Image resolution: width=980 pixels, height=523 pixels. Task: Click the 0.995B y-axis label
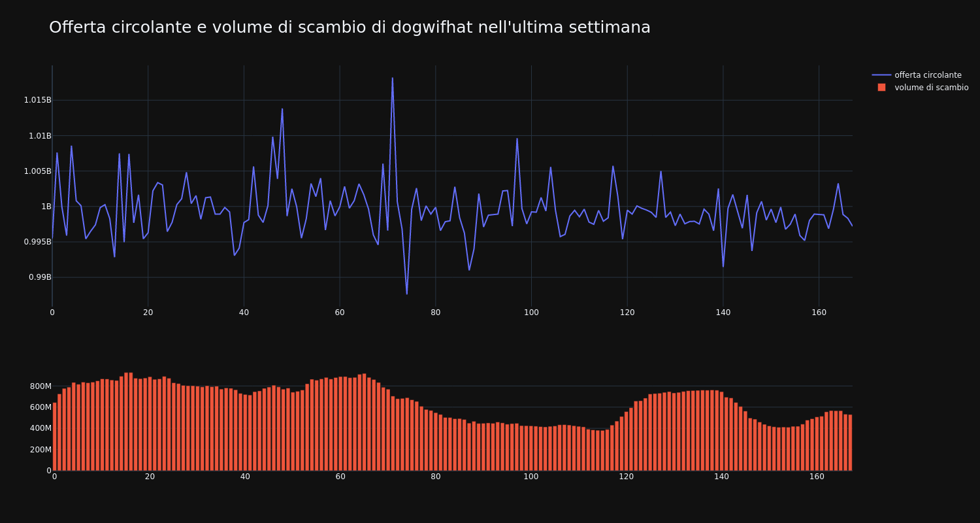coord(37,242)
